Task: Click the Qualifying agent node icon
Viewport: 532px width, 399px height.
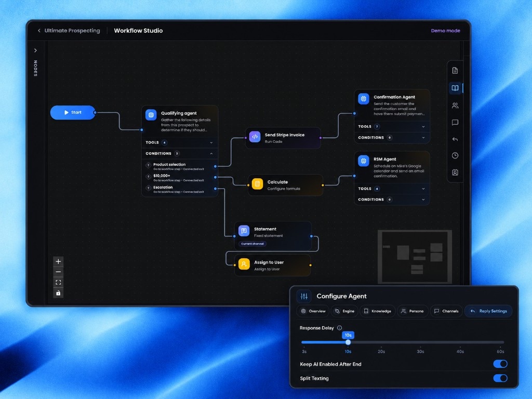Action: [151, 115]
